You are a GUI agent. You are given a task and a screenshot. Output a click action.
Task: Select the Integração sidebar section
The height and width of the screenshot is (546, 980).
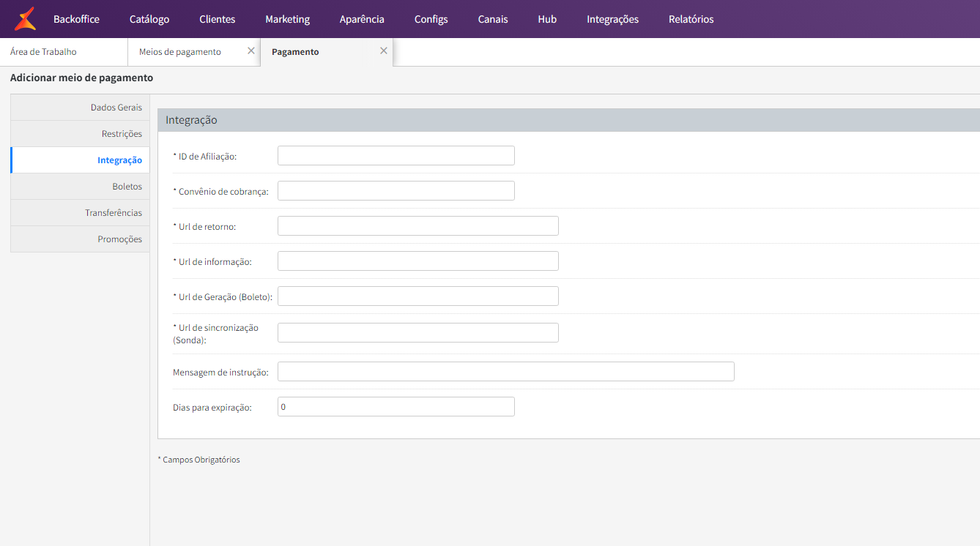tap(80, 160)
